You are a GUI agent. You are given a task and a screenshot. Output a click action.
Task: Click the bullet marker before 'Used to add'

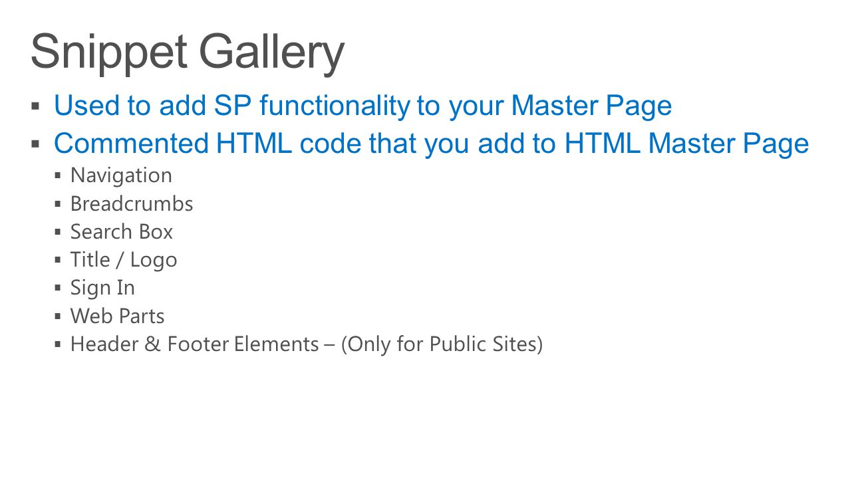tap(36, 106)
